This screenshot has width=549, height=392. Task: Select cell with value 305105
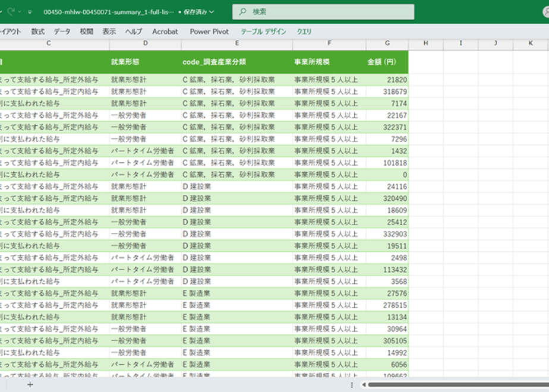[x=387, y=341]
